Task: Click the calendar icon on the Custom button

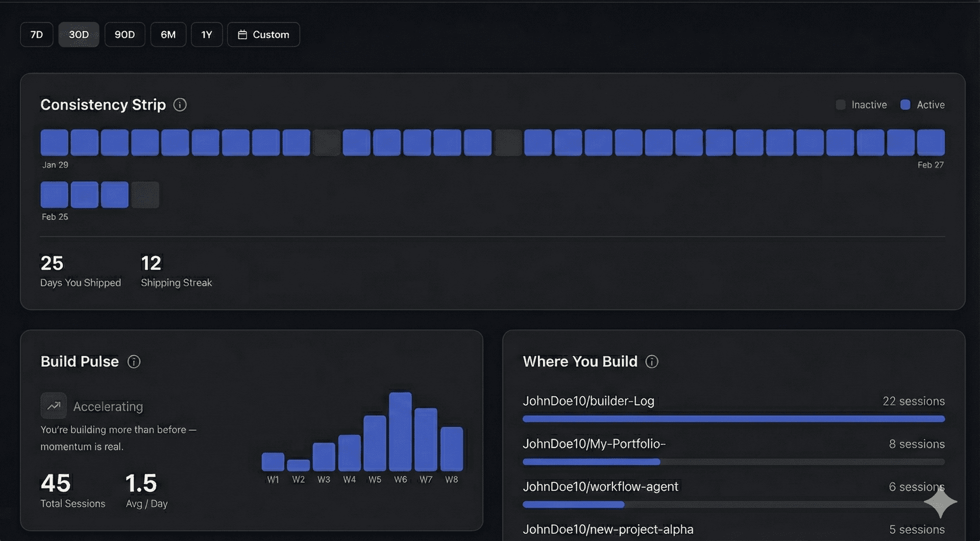Action: coord(242,34)
